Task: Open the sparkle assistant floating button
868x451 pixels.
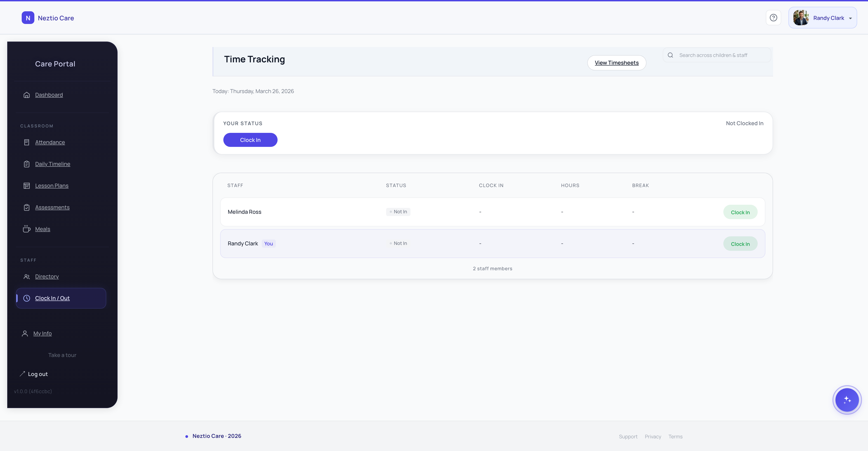Action: point(847,400)
